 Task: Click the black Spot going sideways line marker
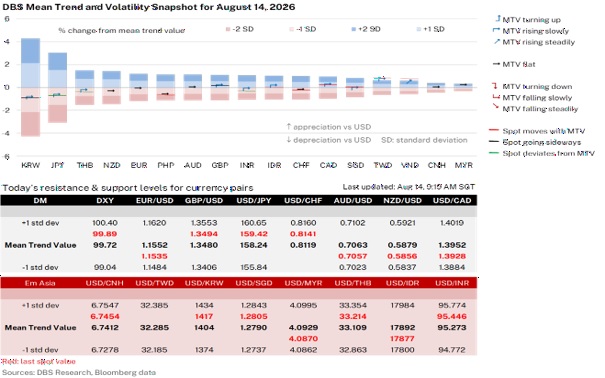[x=494, y=142]
